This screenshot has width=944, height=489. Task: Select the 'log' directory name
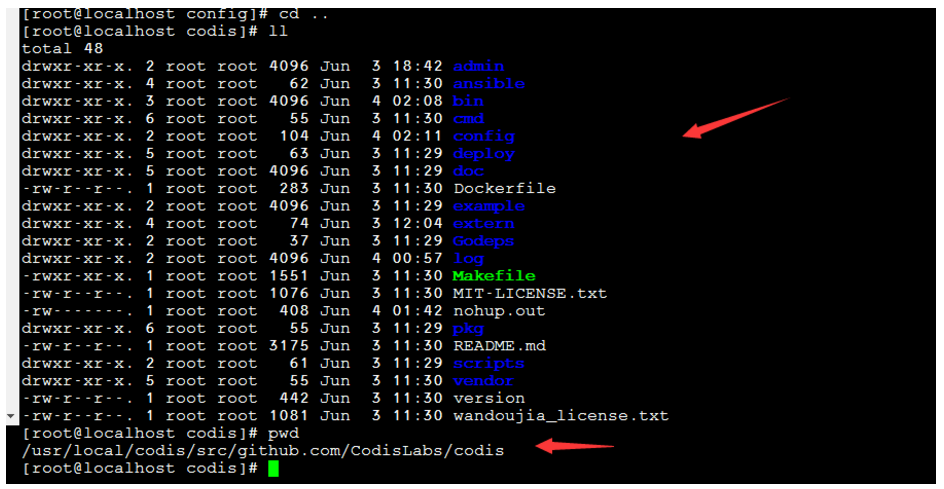click(x=468, y=259)
